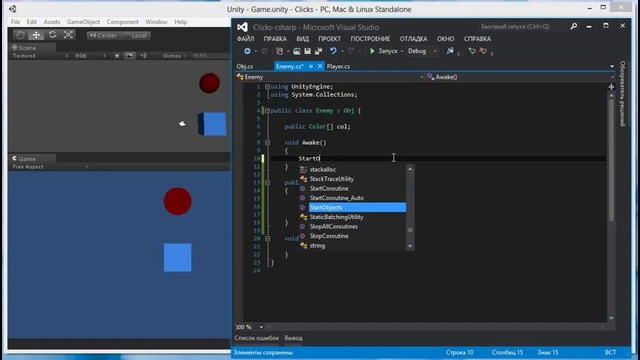Collapse Awake method code region

click(x=267, y=142)
